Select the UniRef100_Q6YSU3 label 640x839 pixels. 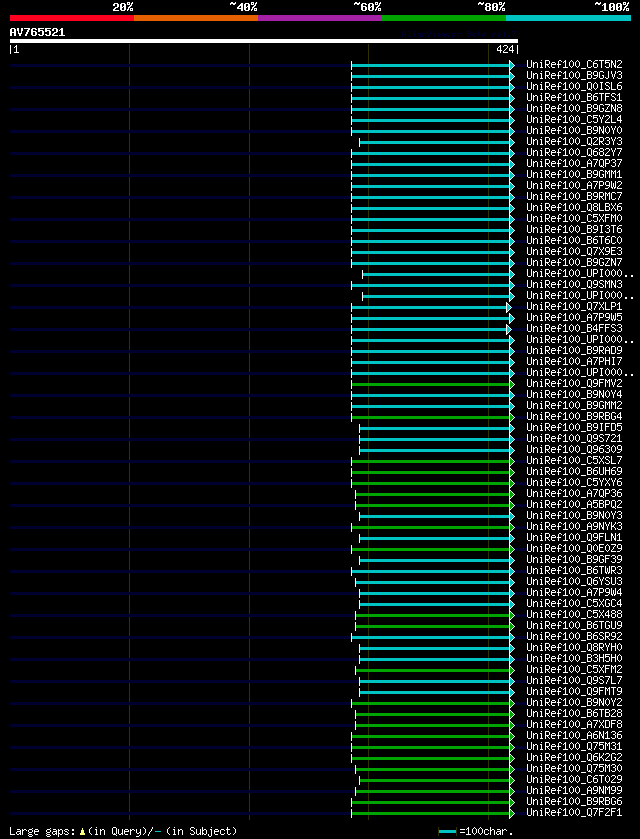pyautogui.click(x=574, y=581)
